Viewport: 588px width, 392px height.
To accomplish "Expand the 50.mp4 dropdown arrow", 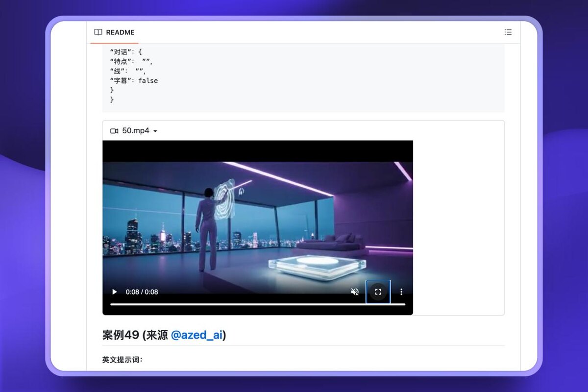I will (155, 131).
